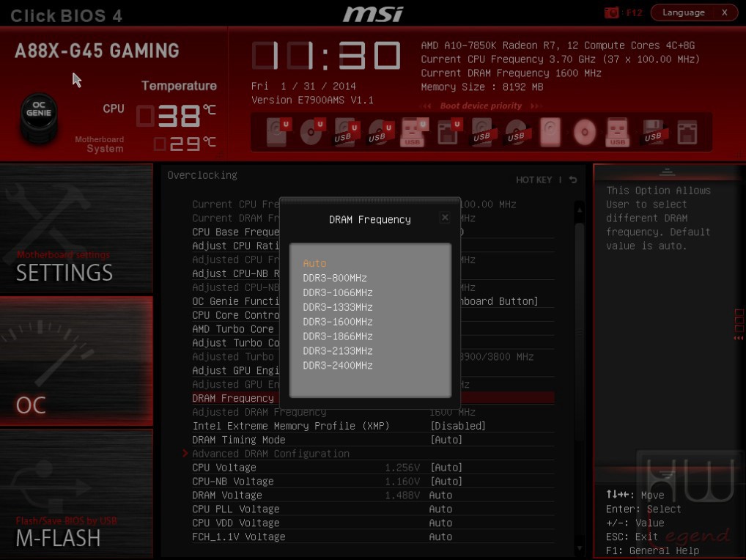Choose DDR3-1600MHz option
The image size is (746, 560).
click(x=338, y=322)
